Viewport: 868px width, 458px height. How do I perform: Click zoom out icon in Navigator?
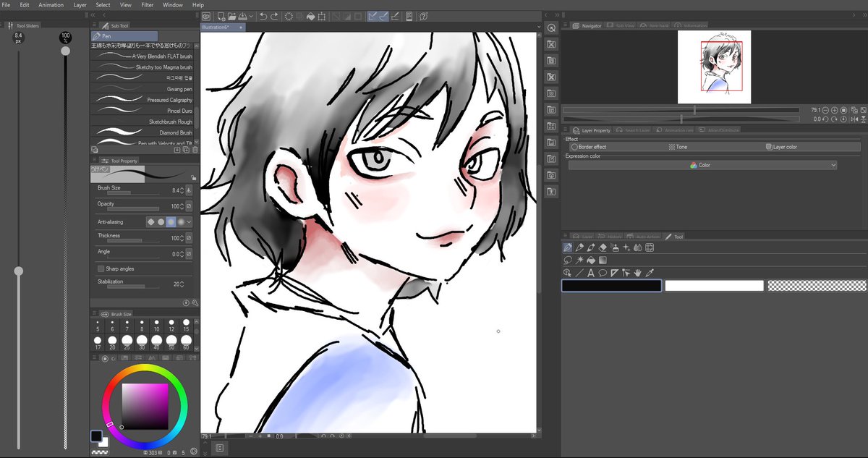click(825, 110)
